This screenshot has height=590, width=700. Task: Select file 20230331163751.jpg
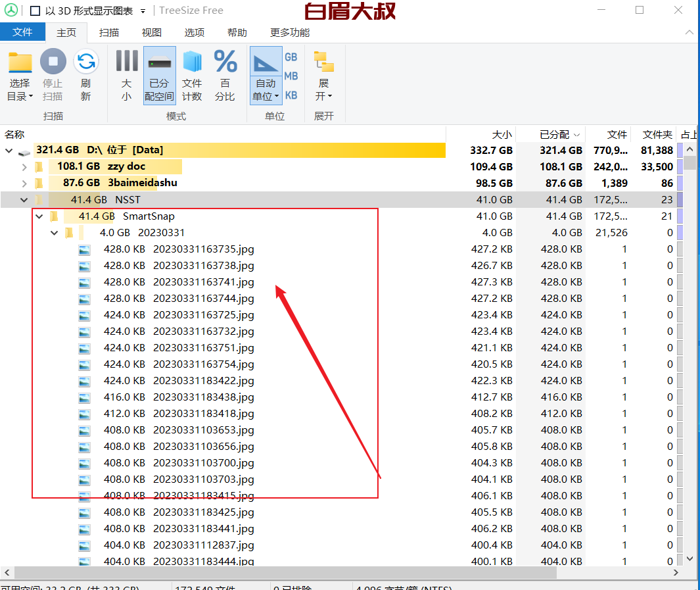click(x=203, y=348)
